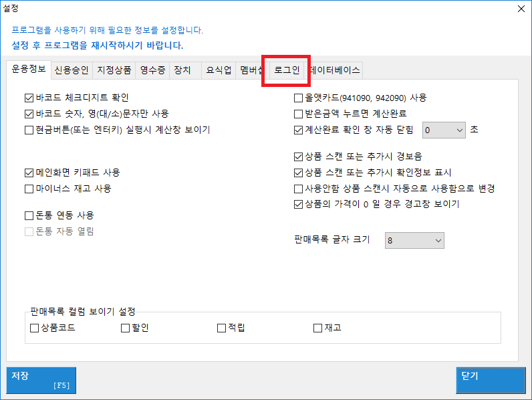The width and height of the screenshot is (532, 400).
Task: Switch to the 데이터베이스 tab
Action: point(335,70)
